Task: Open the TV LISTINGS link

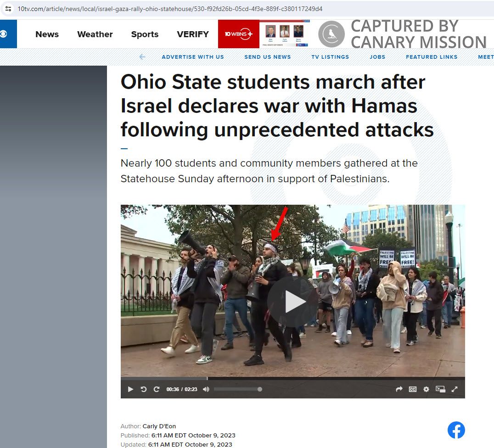Action: [330, 57]
